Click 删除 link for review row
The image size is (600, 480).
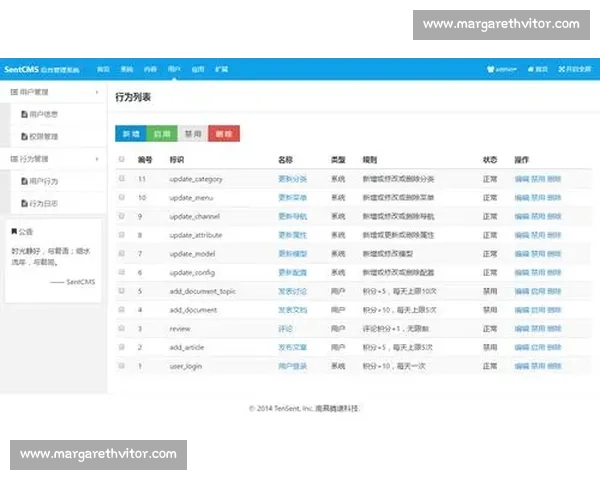[554, 329]
